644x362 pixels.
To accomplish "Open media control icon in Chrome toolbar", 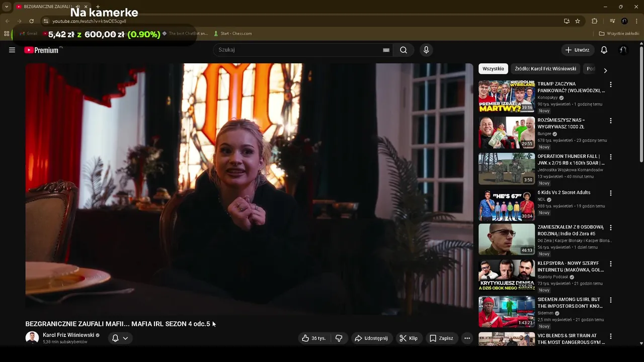I will tap(612, 21).
